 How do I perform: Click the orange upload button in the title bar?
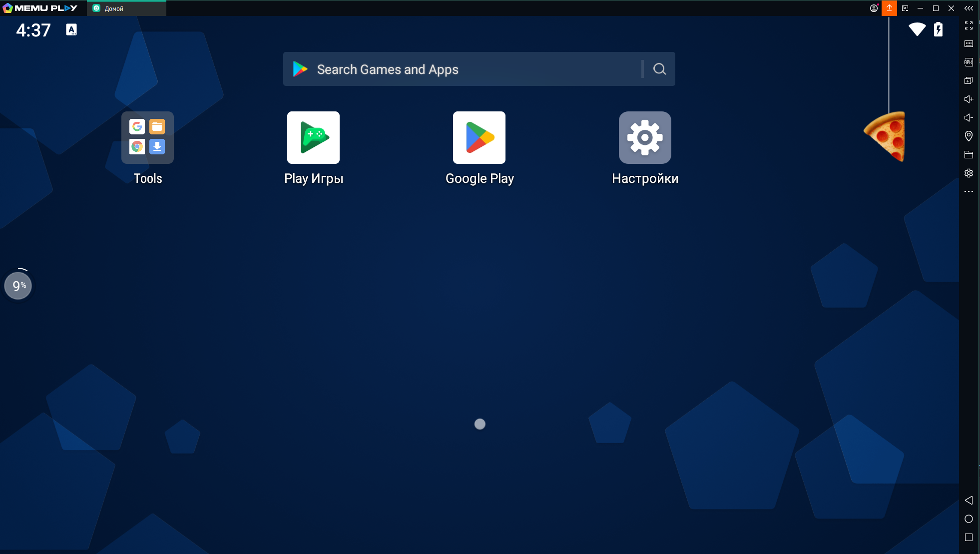click(889, 8)
